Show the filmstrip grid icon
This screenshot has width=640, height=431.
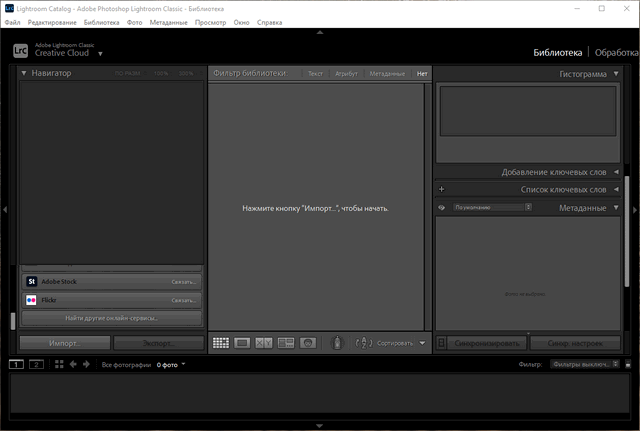coord(55,365)
